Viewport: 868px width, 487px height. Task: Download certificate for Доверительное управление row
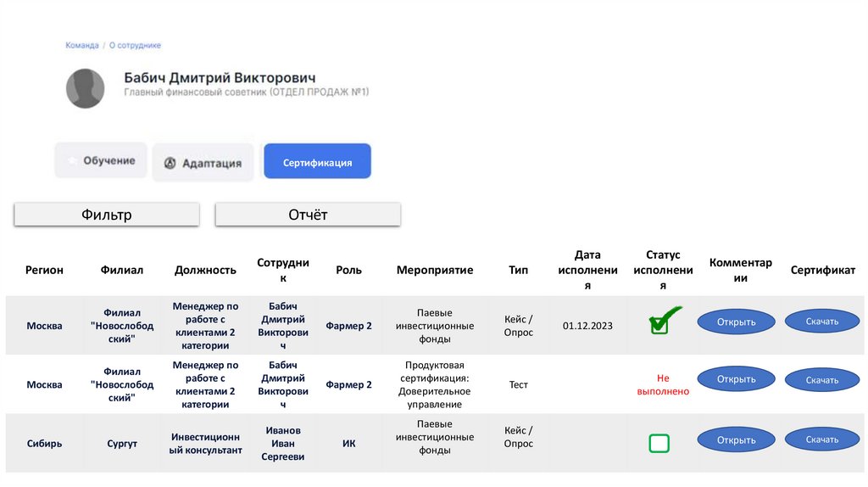click(x=821, y=380)
